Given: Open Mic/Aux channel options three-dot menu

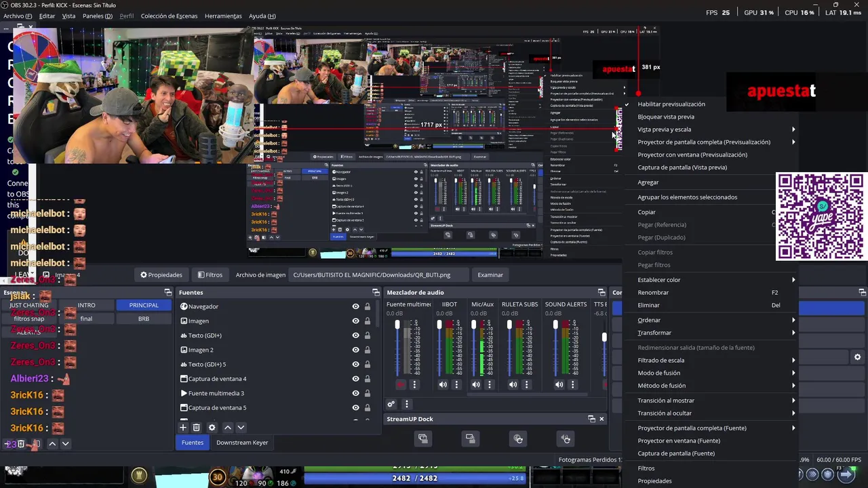Looking at the screenshot, I should (490, 384).
